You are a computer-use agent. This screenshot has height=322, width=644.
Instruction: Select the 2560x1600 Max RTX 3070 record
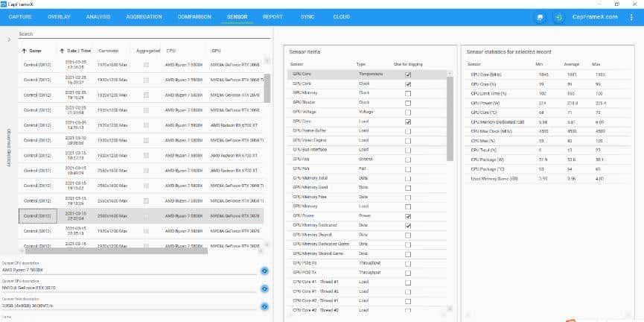141,215
